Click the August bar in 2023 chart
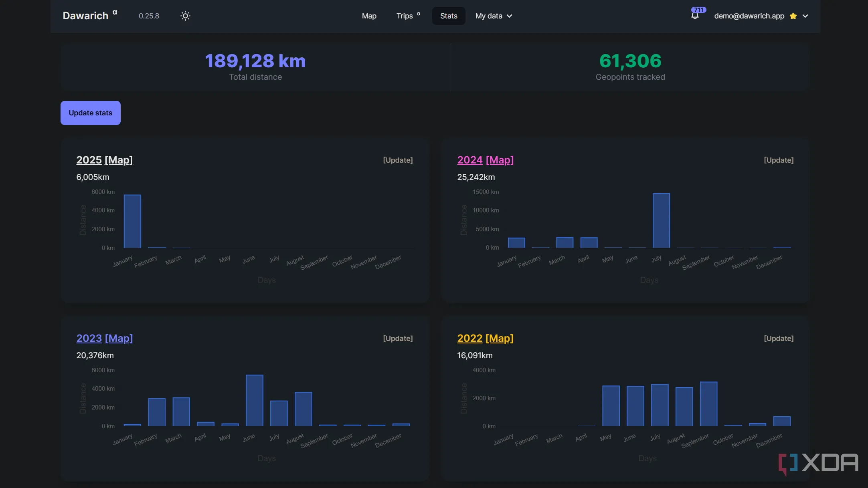This screenshot has height=488, width=868. [x=303, y=409]
